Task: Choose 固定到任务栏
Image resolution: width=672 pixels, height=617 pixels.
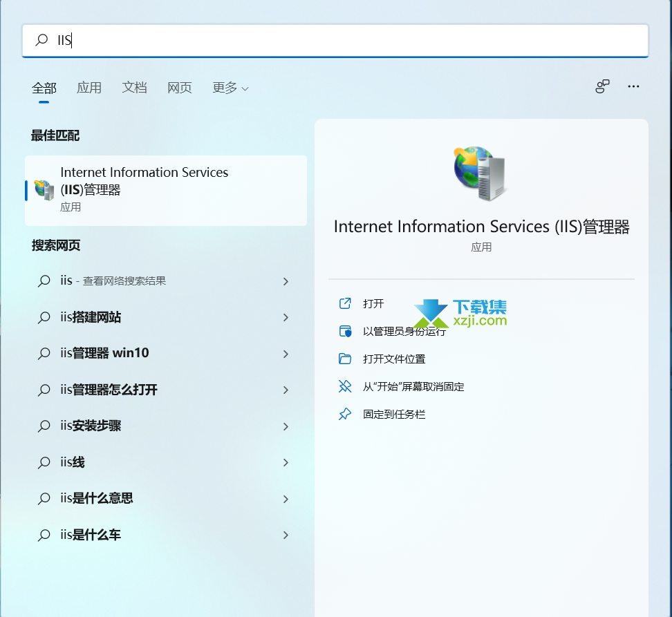Action: click(394, 414)
